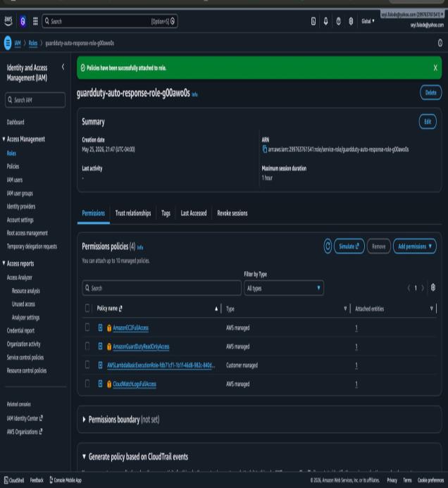Viewport: 448px width, 488px height.
Task: Refresh the permissions policies list
Action: click(x=328, y=246)
